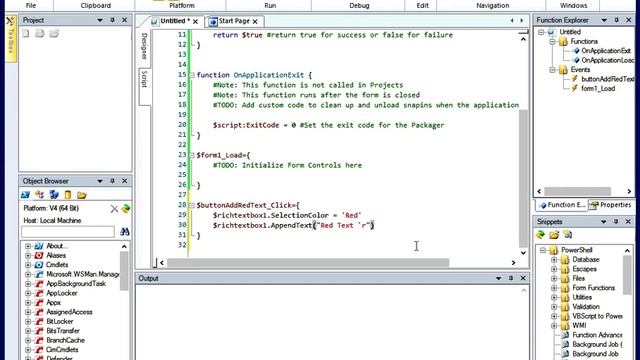Screen dimensions: 640x360
Task: Click the folder icon in Object Browser toolbar
Action: coord(82,195)
